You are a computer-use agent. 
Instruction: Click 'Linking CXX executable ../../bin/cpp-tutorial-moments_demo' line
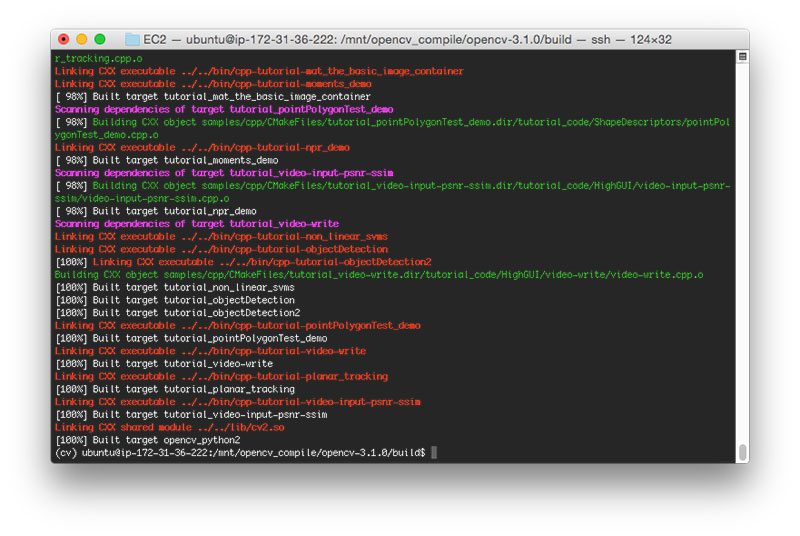click(213, 84)
